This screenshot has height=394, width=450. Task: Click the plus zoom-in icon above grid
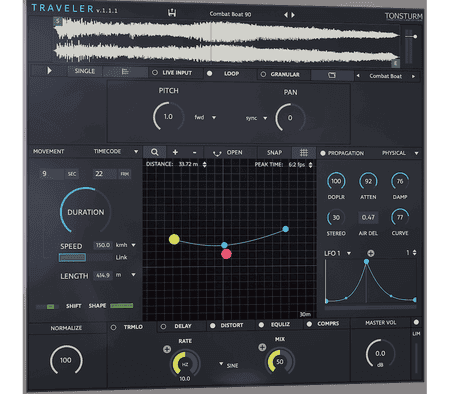point(175,152)
